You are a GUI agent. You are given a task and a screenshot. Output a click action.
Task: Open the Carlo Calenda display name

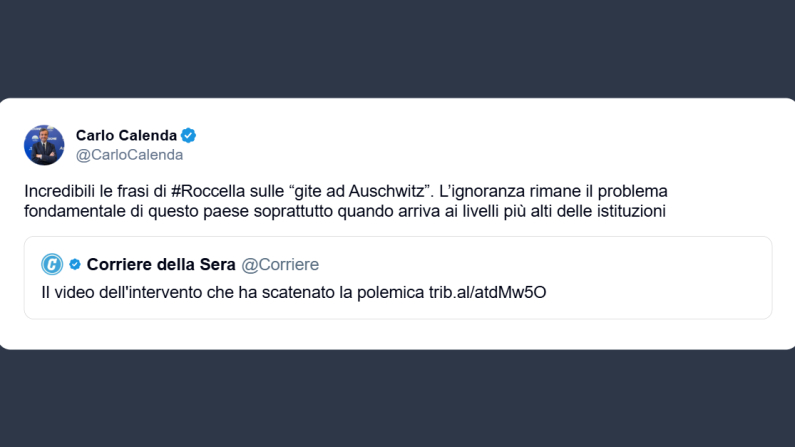coord(126,135)
